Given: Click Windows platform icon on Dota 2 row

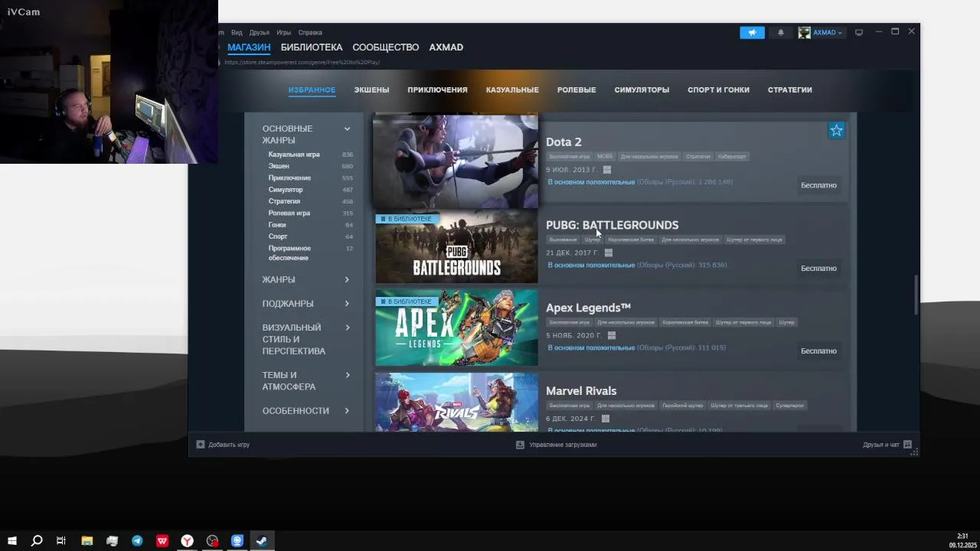Looking at the screenshot, I should (606, 170).
